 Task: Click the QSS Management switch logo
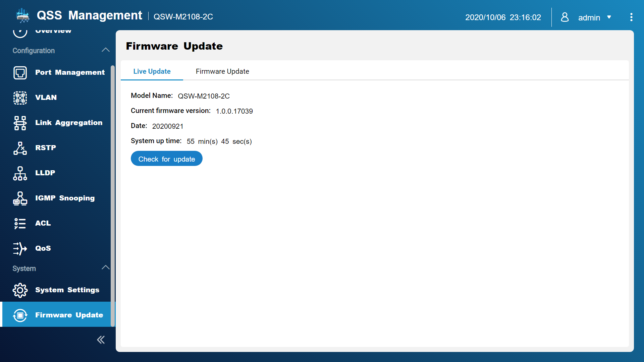tap(22, 16)
